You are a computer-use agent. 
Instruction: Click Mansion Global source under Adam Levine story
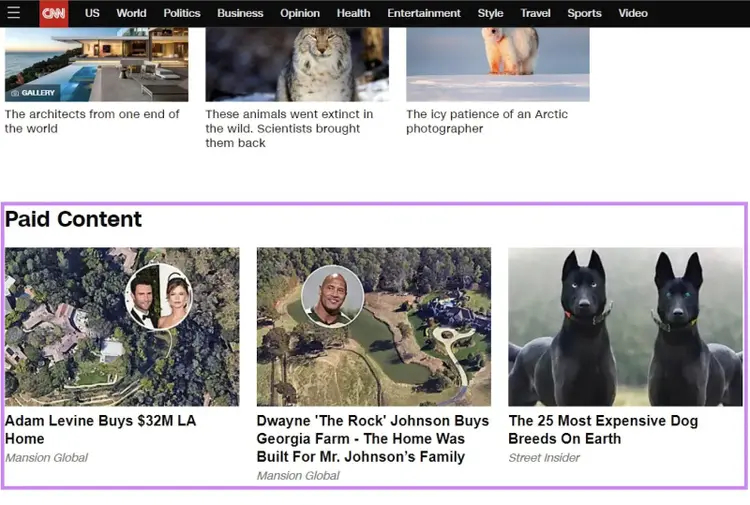pyautogui.click(x=46, y=458)
